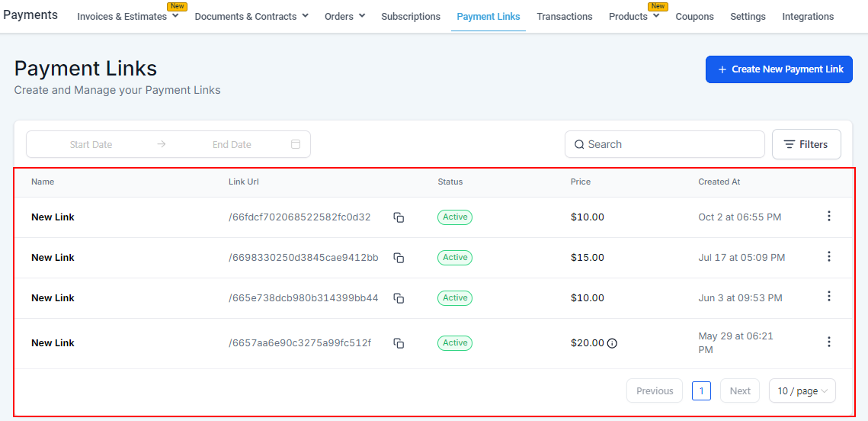
Task: Go to the Subscriptions tab
Action: (411, 17)
